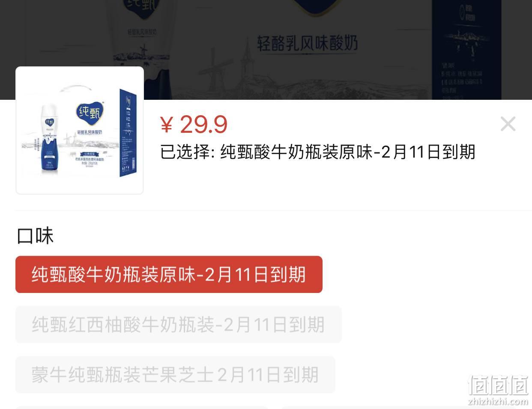Viewport: 532px width, 409px height.
Task: Click the 值值值 watermark logo
Action: [498, 385]
